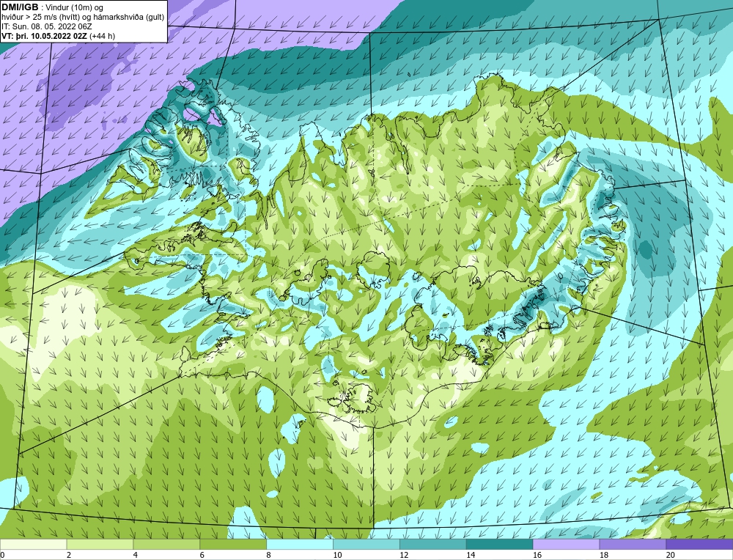Click the legend scale label '2'
Viewport: 733px width, 560px height.
(x=69, y=555)
